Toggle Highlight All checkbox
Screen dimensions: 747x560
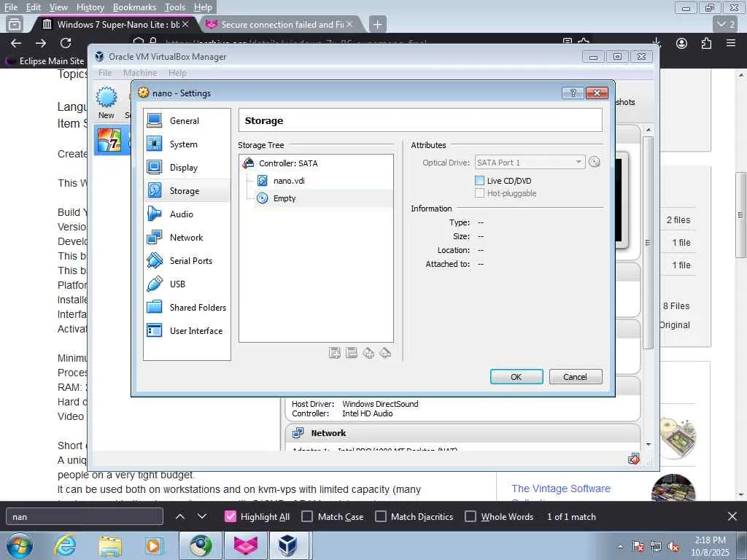point(230,517)
